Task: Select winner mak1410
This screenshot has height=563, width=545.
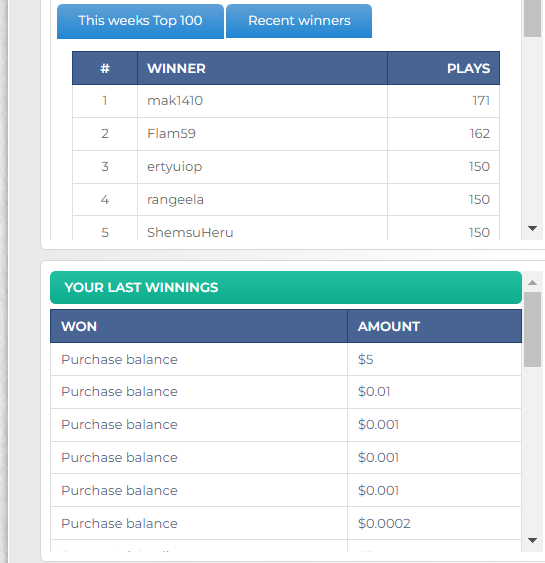Action: [x=175, y=101]
